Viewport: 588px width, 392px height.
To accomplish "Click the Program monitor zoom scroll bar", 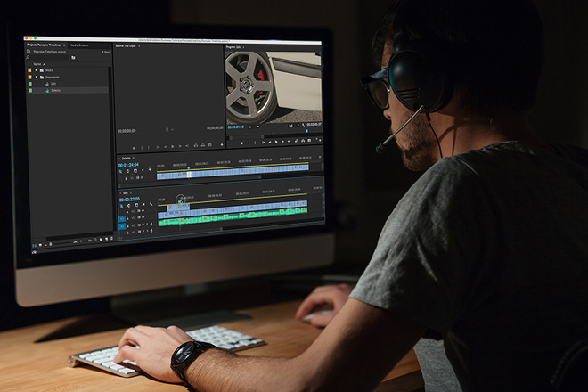I will click(247, 137).
